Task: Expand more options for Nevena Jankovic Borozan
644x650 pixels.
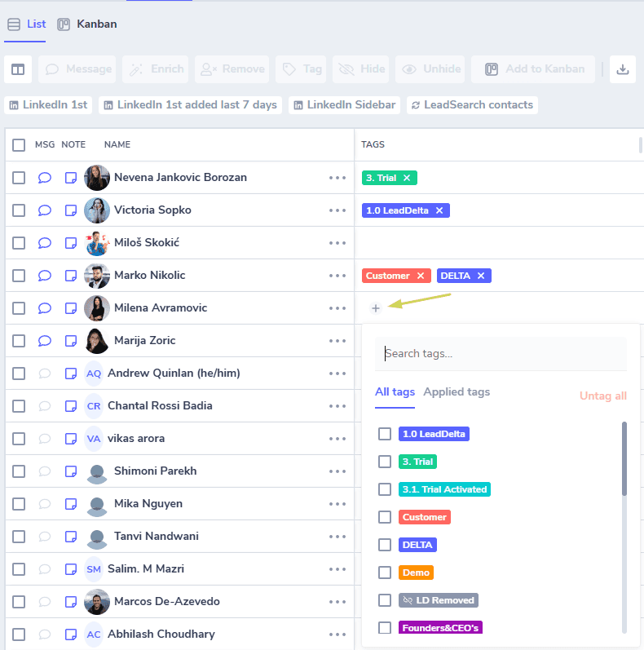Action: tap(337, 178)
